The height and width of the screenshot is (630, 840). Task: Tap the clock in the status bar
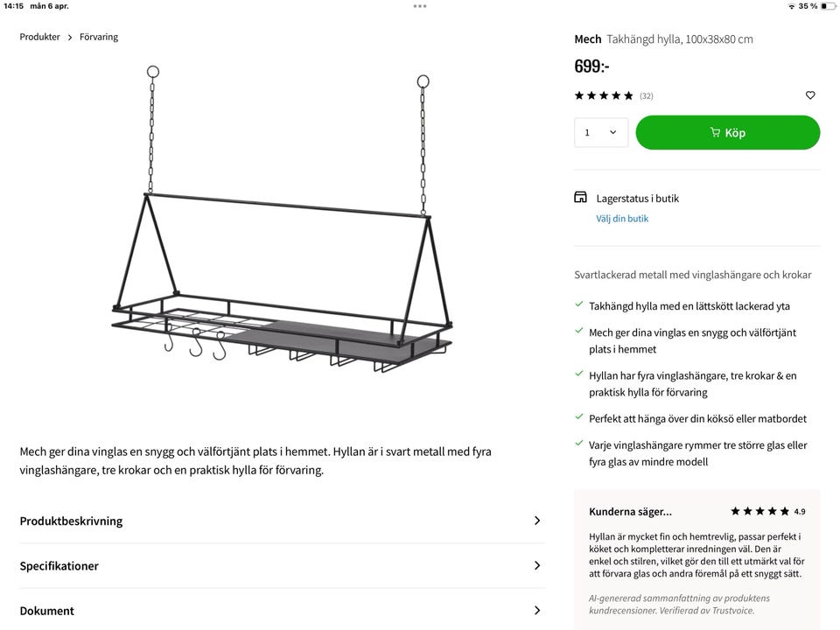[14, 6]
